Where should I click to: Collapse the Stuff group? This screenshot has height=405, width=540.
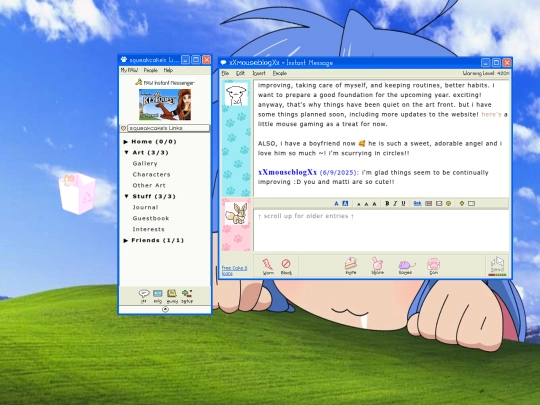coord(126,196)
